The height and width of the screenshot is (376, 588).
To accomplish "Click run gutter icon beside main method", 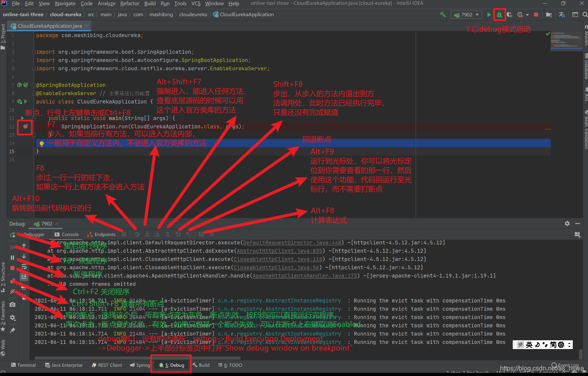I will (x=22, y=118).
